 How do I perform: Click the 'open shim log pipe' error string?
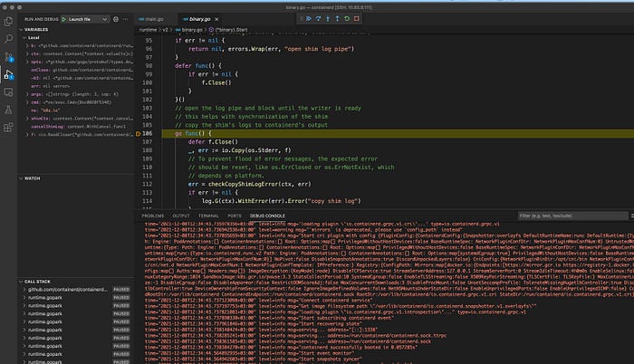point(319,49)
